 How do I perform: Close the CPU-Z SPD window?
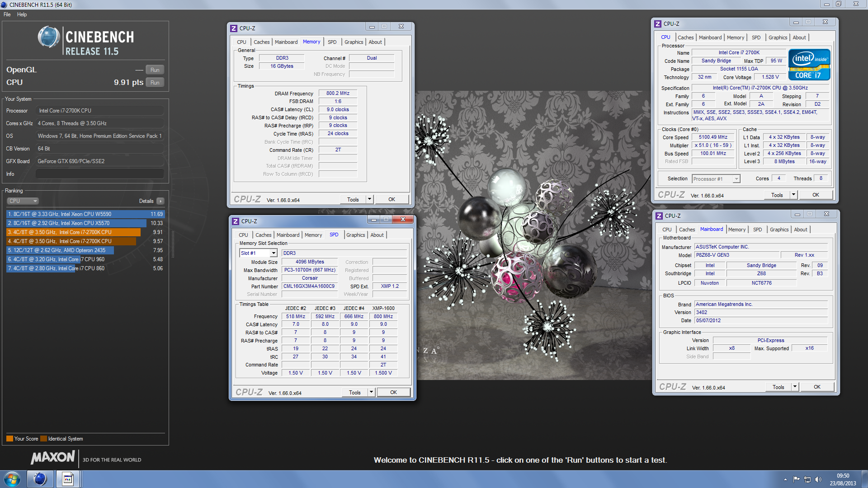tap(402, 219)
